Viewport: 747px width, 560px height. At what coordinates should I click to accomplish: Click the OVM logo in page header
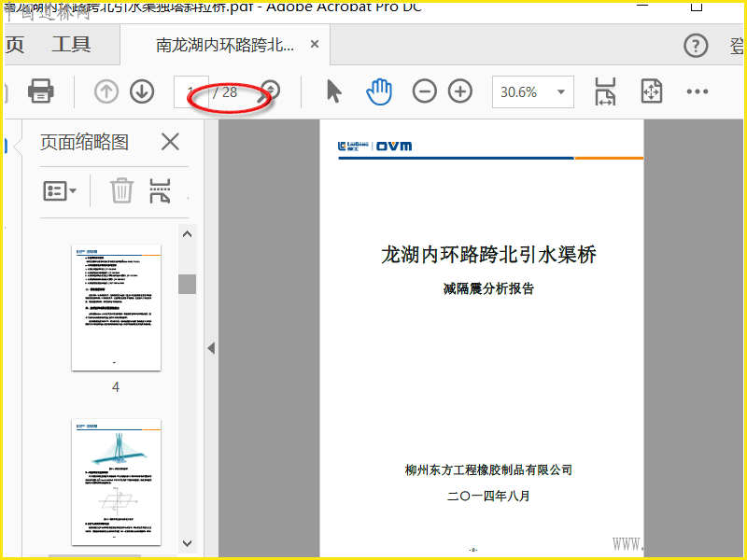point(394,146)
